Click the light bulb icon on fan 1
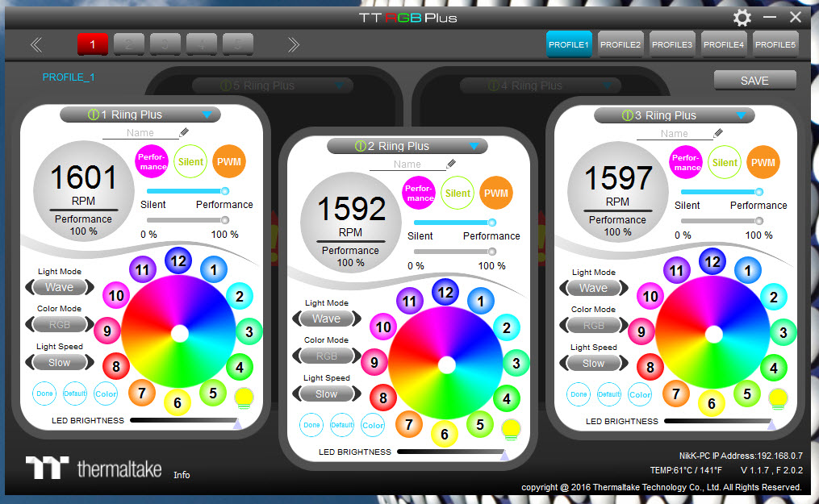Viewport: 819px width, 504px height. pyautogui.click(x=244, y=398)
